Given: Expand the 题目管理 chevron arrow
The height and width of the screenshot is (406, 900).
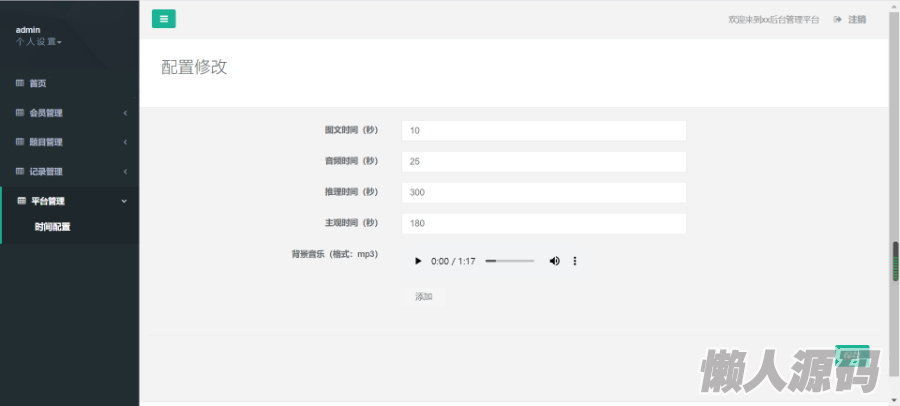Looking at the screenshot, I should point(125,142).
